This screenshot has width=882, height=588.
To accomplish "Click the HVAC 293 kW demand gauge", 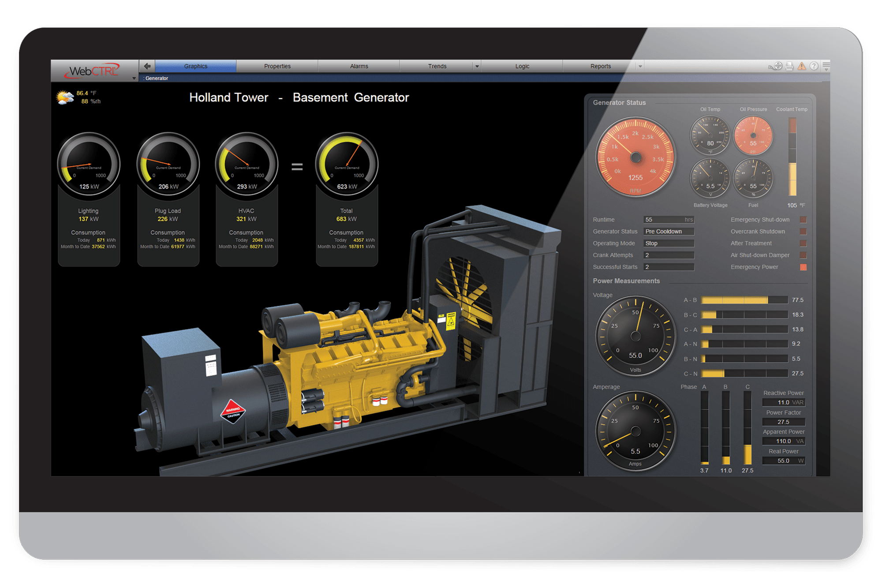I will click(247, 164).
